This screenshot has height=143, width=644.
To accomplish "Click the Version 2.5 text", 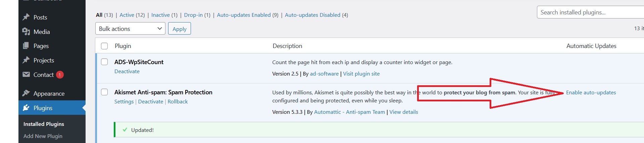I will click(x=285, y=74).
